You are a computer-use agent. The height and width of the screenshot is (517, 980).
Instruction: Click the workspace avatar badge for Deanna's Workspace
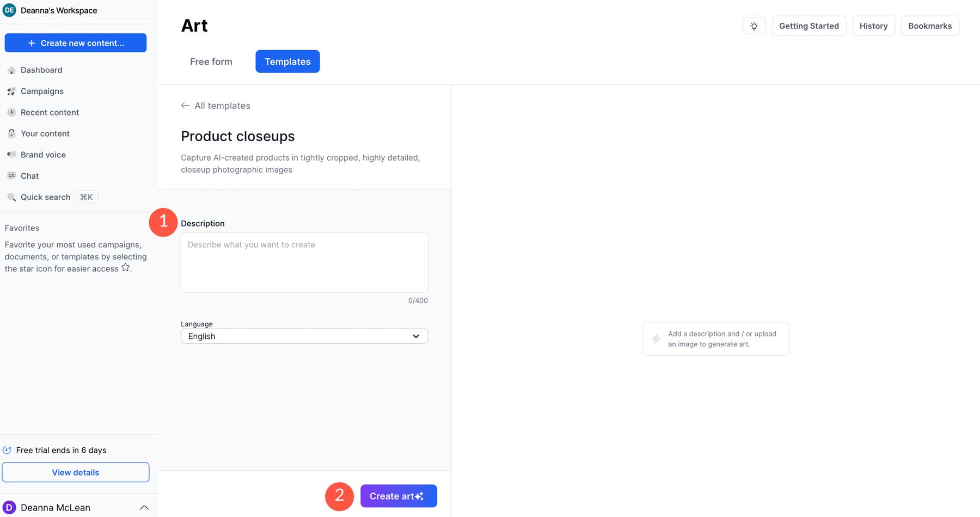9,10
